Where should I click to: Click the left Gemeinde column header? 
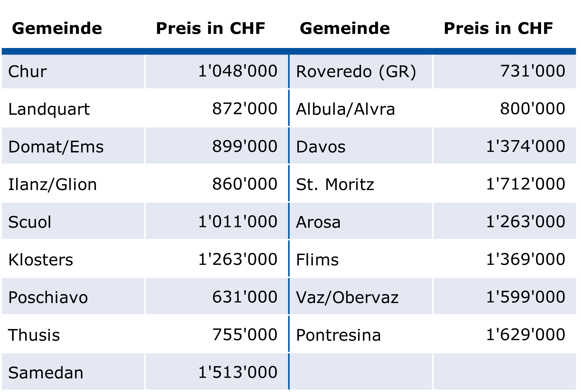coord(57,28)
